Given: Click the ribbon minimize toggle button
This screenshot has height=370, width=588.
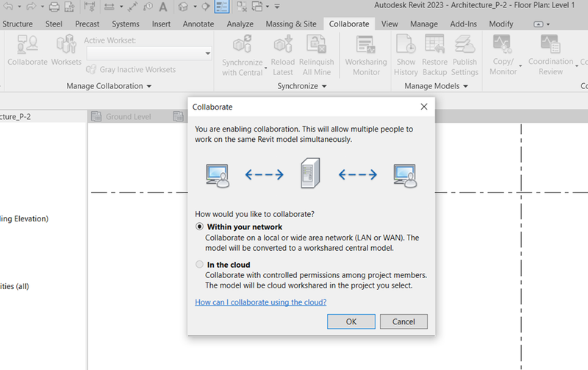Looking at the screenshot, I should coord(539,24).
